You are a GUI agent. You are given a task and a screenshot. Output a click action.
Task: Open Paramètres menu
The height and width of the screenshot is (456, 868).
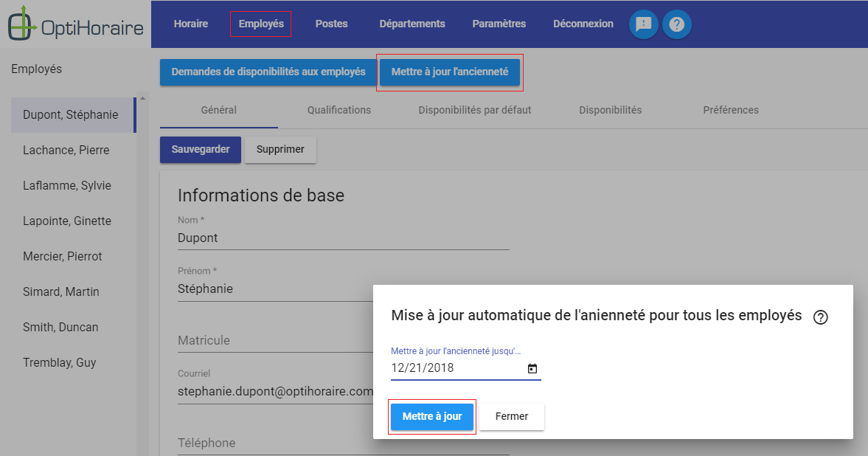(x=499, y=24)
